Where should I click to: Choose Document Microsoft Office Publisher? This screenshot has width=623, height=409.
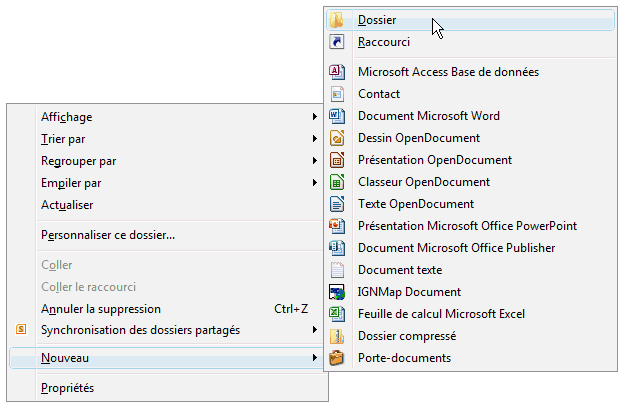[x=470, y=248]
